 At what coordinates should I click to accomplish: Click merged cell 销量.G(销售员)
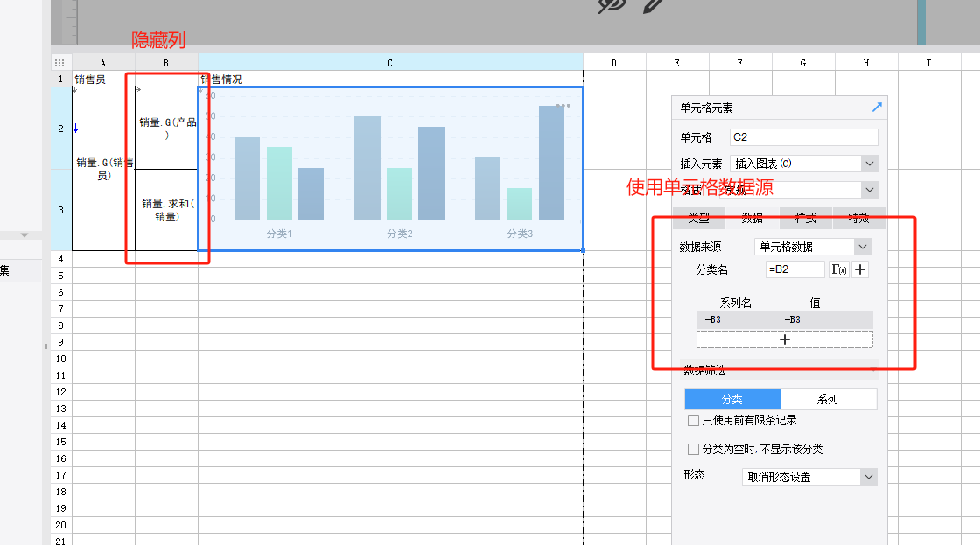pos(104,169)
